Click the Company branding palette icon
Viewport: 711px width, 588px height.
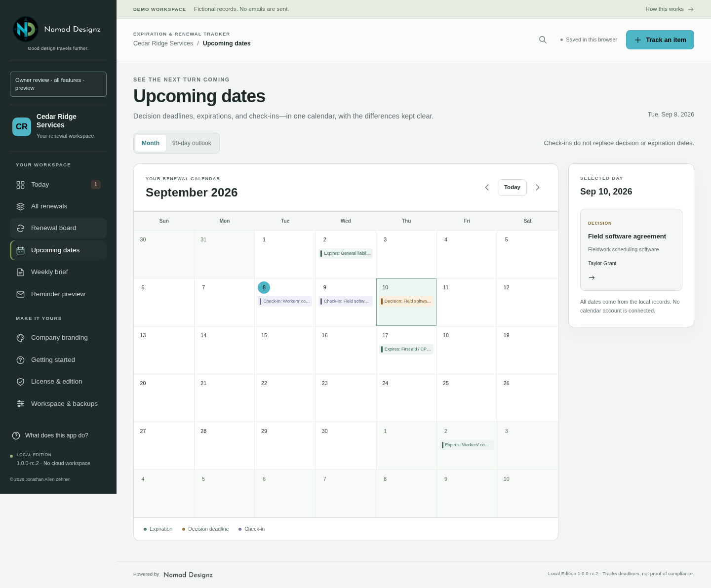click(x=20, y=338)
